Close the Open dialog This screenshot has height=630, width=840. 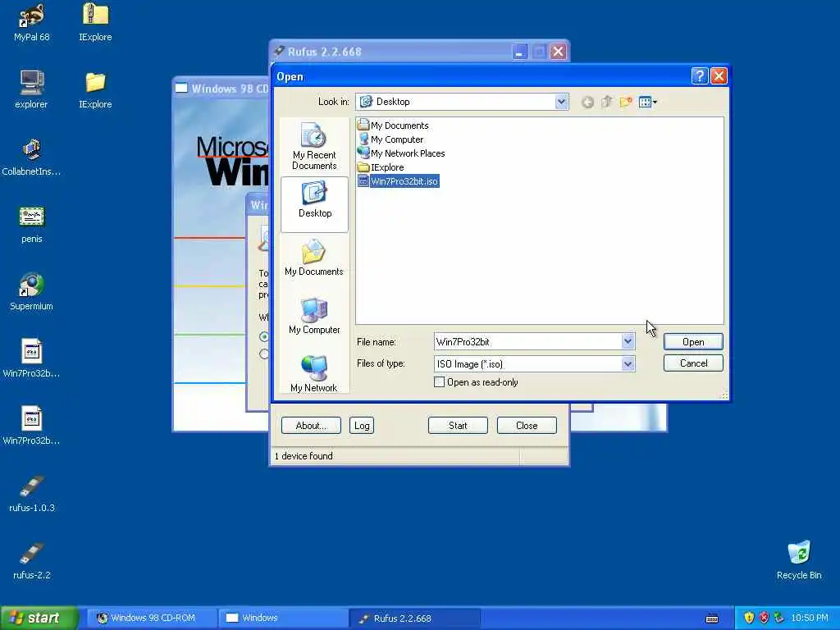(x=719, y=76)
